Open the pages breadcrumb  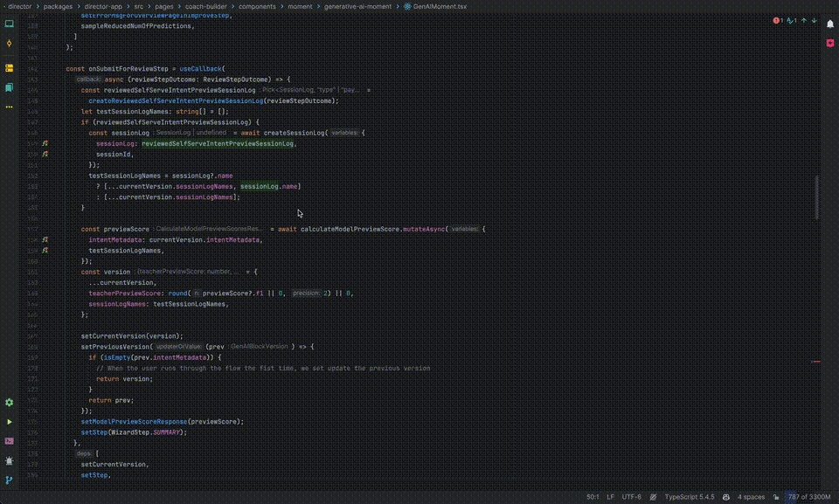pyautogui.click(x=164, y=6)
